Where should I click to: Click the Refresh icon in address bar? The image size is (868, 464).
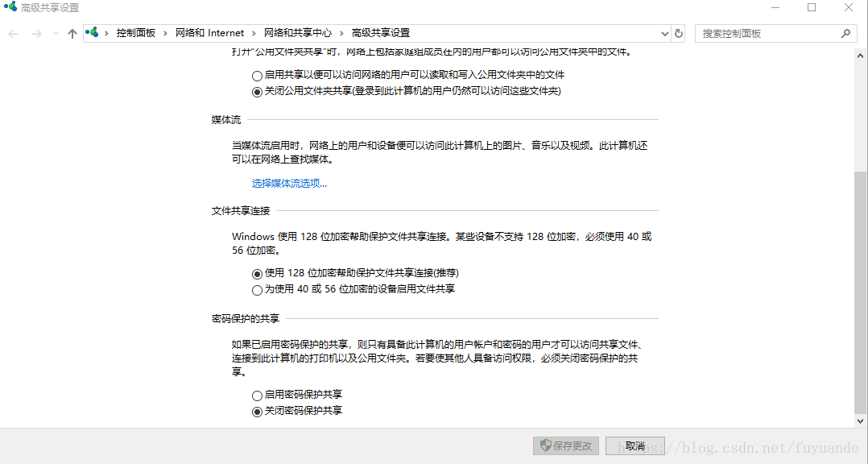tap(677, 33)
